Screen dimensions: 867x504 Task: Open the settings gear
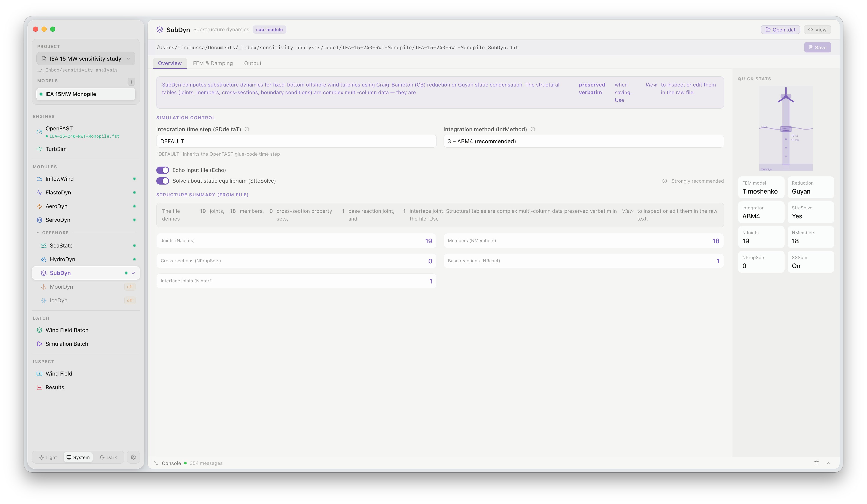coord(133,457)
